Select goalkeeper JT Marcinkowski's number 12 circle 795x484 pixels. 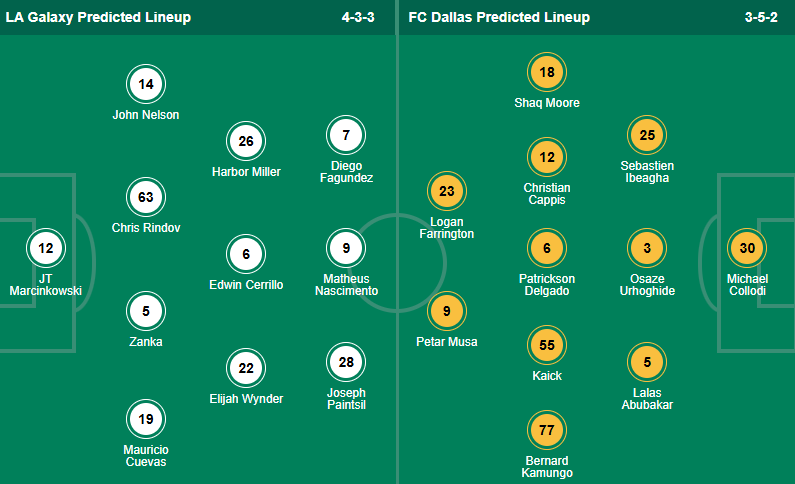point(46,247)
